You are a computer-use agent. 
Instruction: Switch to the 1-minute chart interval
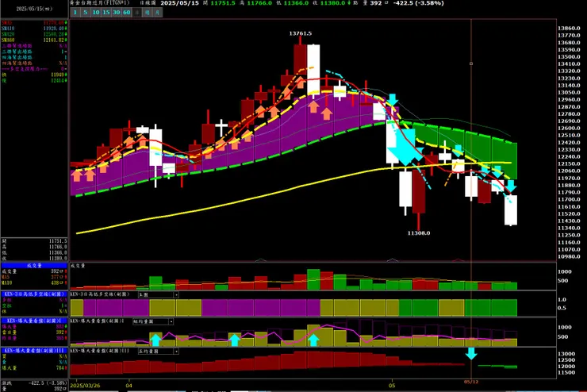point(75,13)
